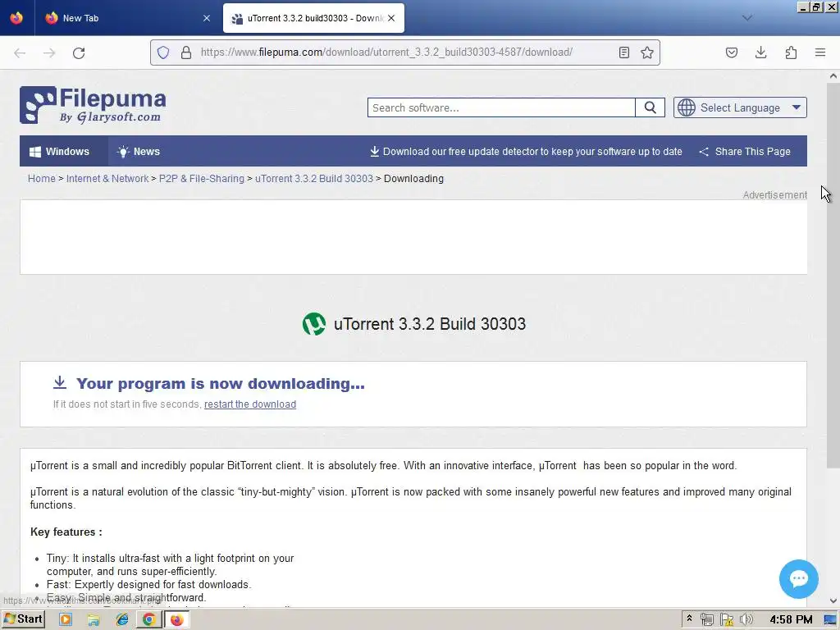
Task: Click Firefox taskbar button
Action: (x=177, y=620)
